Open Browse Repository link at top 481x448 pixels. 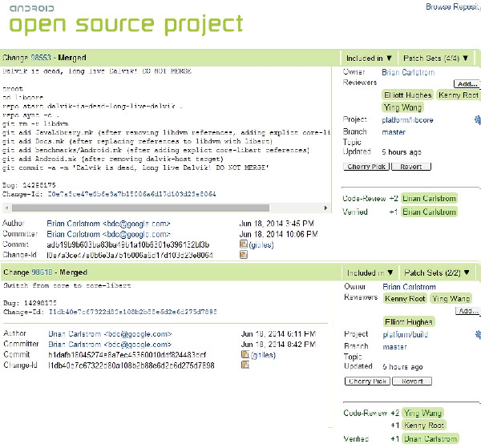point(453,6)
